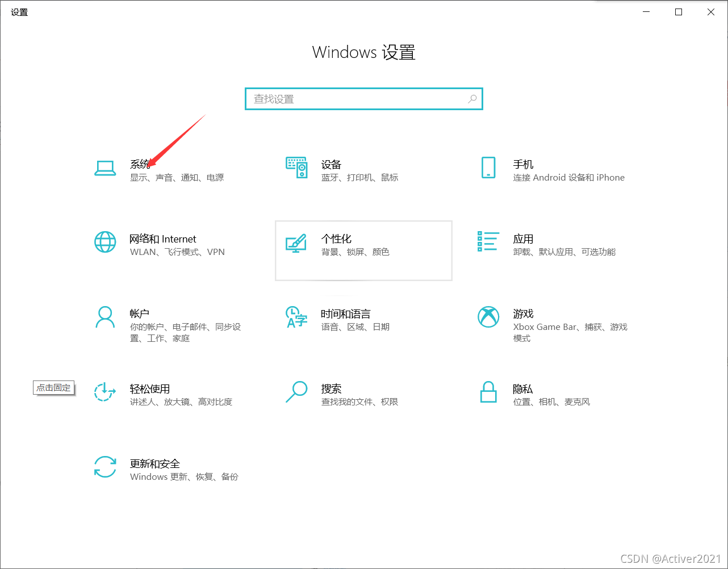
Task: Open 网络和 Internet settings title
Action: (163, 239)
